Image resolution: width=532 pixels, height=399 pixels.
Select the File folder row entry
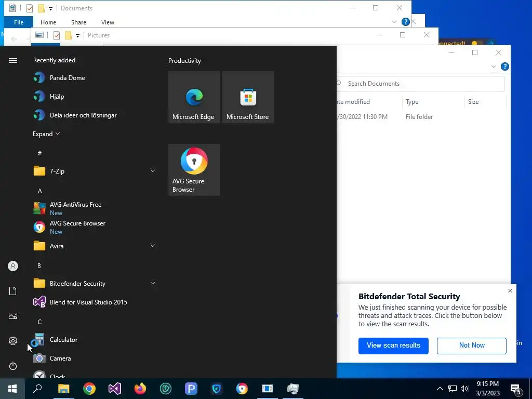(x=419, y=117)
